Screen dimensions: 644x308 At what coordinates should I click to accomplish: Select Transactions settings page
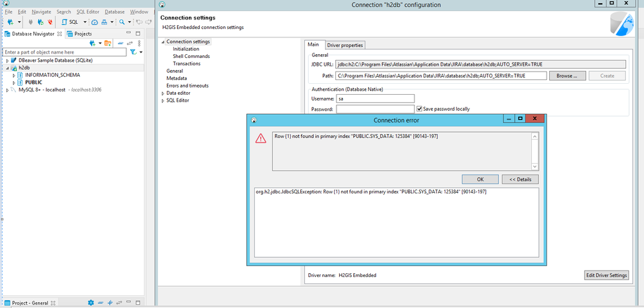coord(187,64)
